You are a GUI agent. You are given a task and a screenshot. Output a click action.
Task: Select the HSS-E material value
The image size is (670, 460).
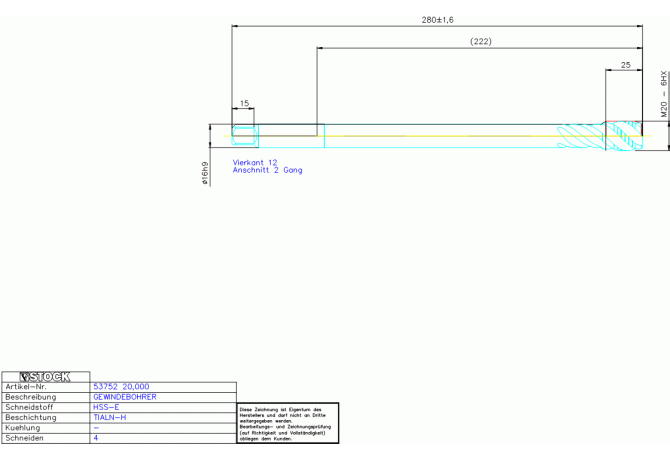point(106,407)
